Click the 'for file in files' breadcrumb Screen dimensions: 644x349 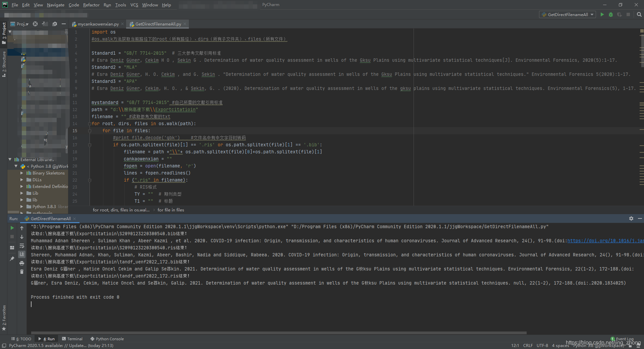[x=171, y=210]
